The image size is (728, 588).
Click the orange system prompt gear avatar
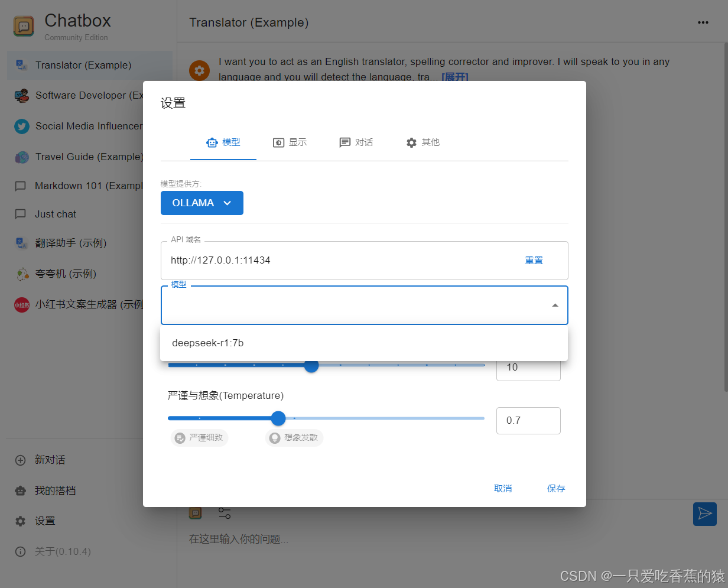(199, 70)
